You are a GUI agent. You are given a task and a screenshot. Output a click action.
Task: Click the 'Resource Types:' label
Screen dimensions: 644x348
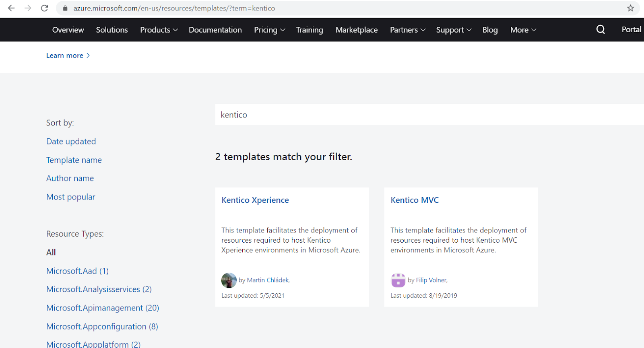coord(75,234)
